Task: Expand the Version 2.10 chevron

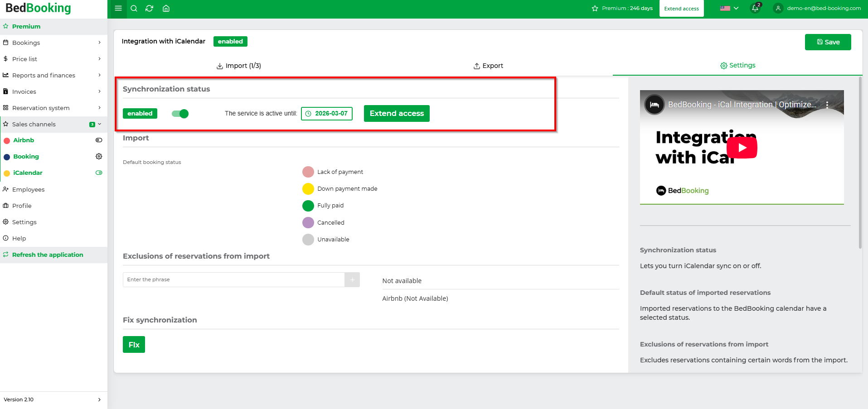Action: [x=99, y=399]
